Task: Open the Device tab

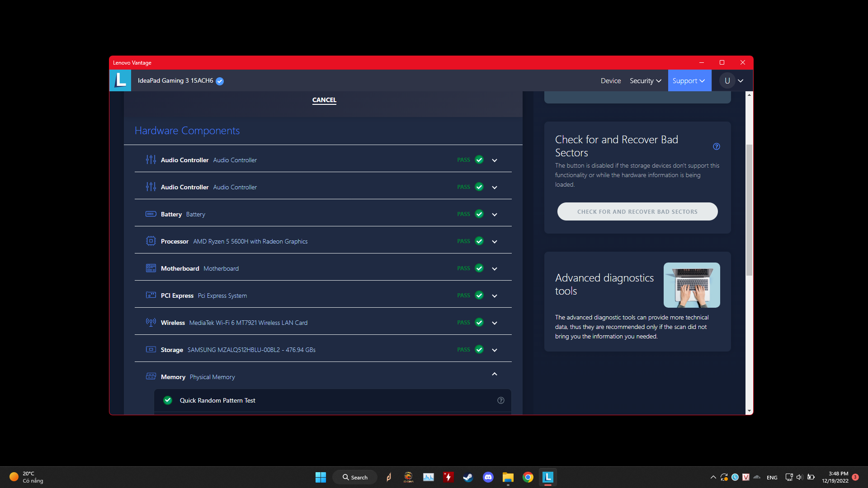Action: [x=610, y=81]
